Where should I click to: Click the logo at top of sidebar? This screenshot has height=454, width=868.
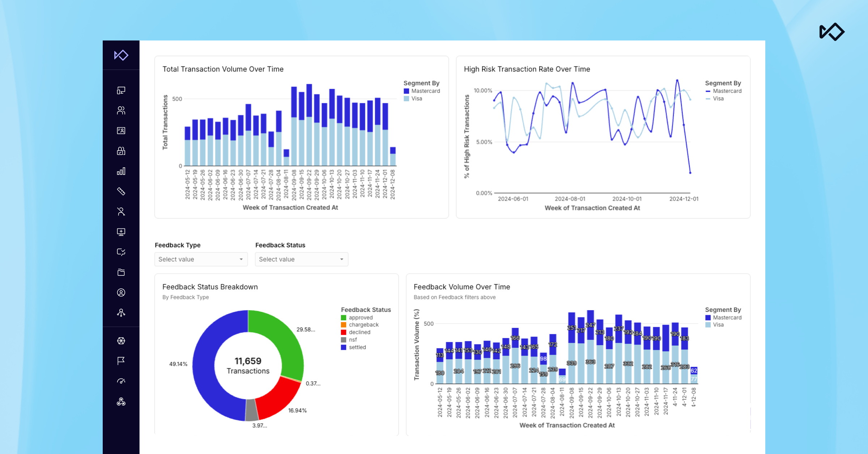click(x=121, y=55)
